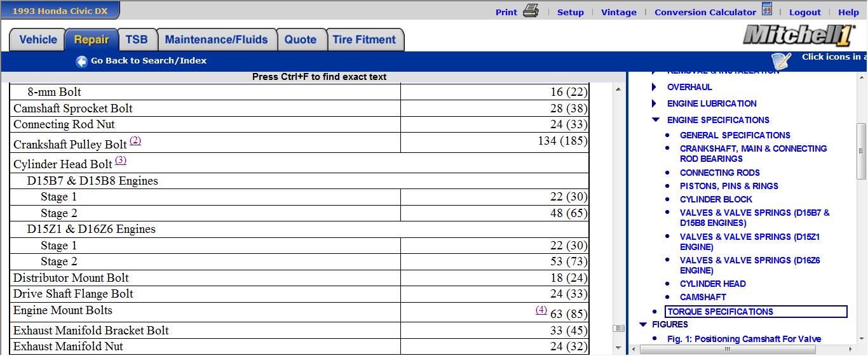Screen dimensions: 868x356
Task: Open Valves & Valve Springs (D16Z6 Engine)
Action: [x=750, y=265]
